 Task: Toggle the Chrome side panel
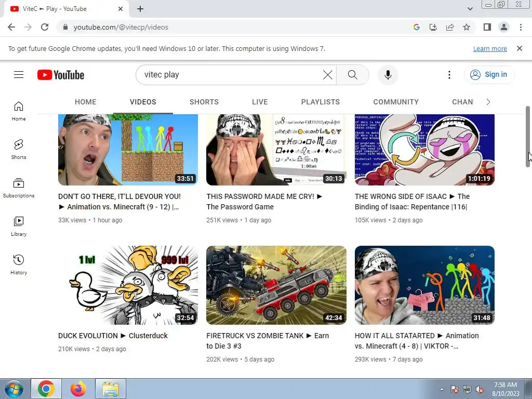tap(487, 27)
